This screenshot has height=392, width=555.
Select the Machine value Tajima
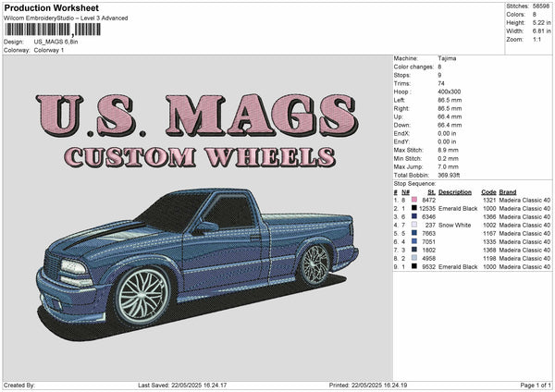pyautogui.click(x=447, y=58)
